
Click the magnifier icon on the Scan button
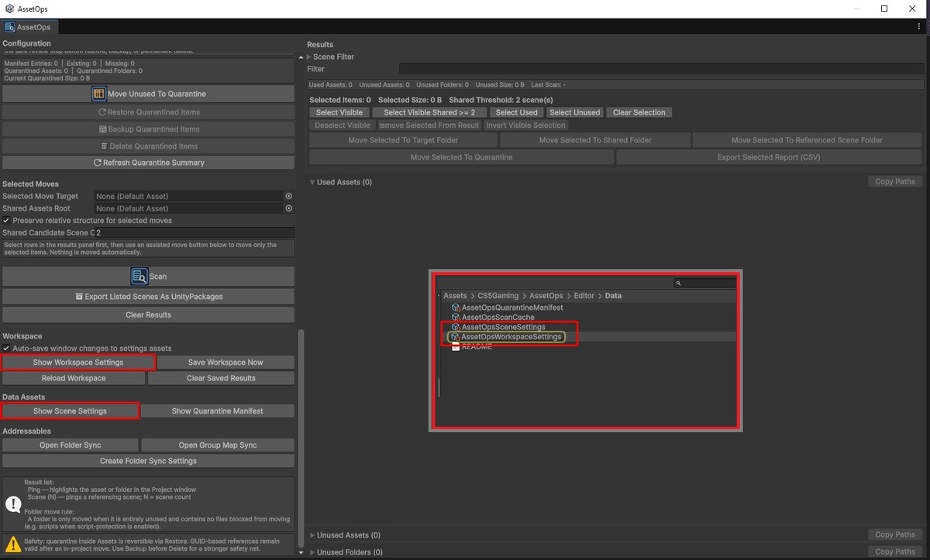pos(139,277)
